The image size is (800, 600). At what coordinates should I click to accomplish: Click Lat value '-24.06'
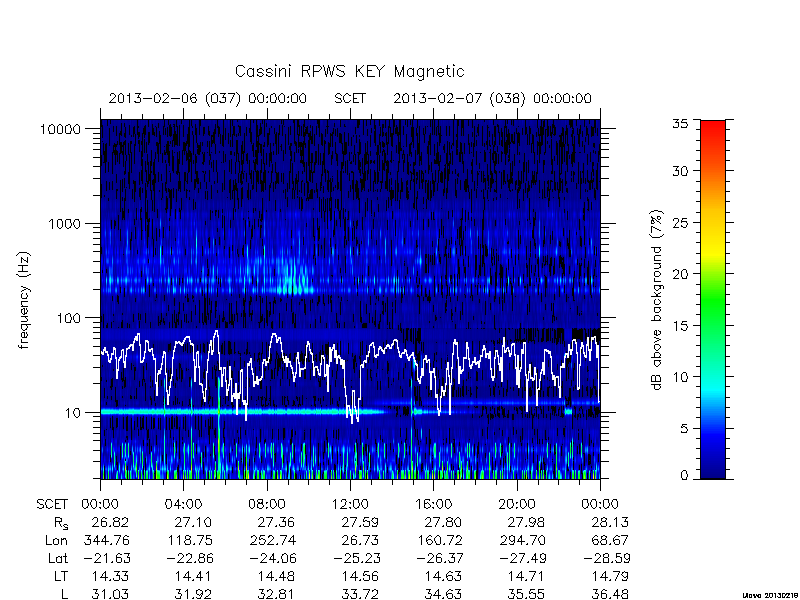click(x=273, y=559)
